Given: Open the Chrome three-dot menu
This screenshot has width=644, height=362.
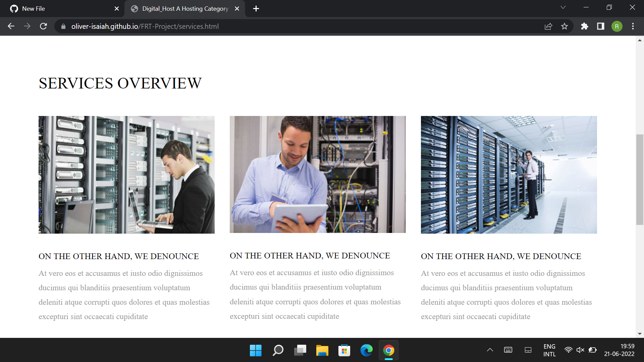Looking at the screenshot, I should click(x=633, y=26).
